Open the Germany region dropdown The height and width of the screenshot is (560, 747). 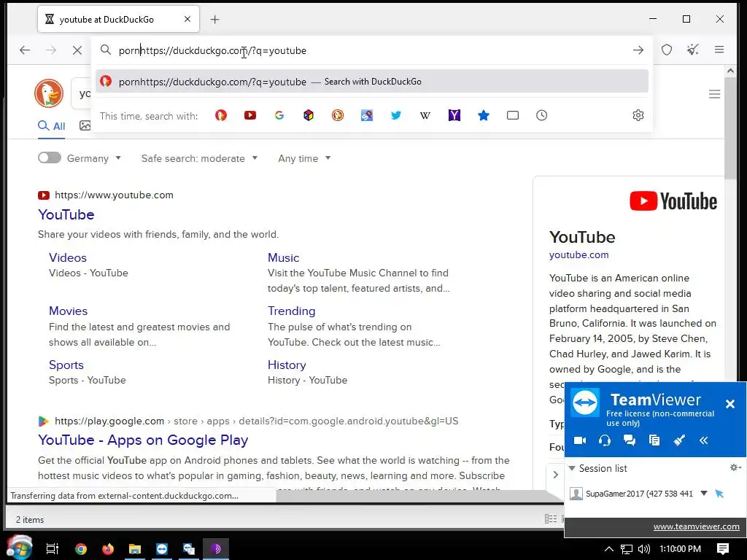coord(94,158)
